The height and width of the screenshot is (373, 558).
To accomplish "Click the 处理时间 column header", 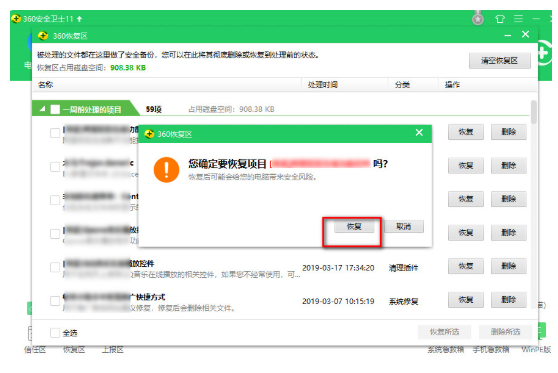I will 323,85.
